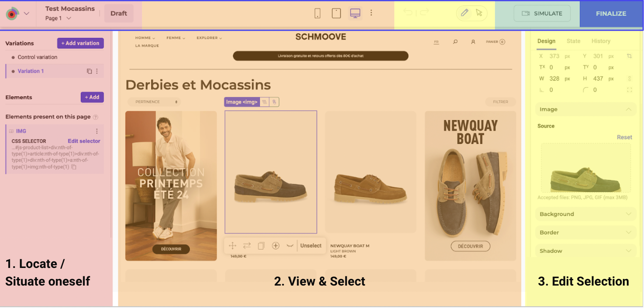Click the move icon in image toolbar
Screen dimensions: 644x308
pos(233,246)
